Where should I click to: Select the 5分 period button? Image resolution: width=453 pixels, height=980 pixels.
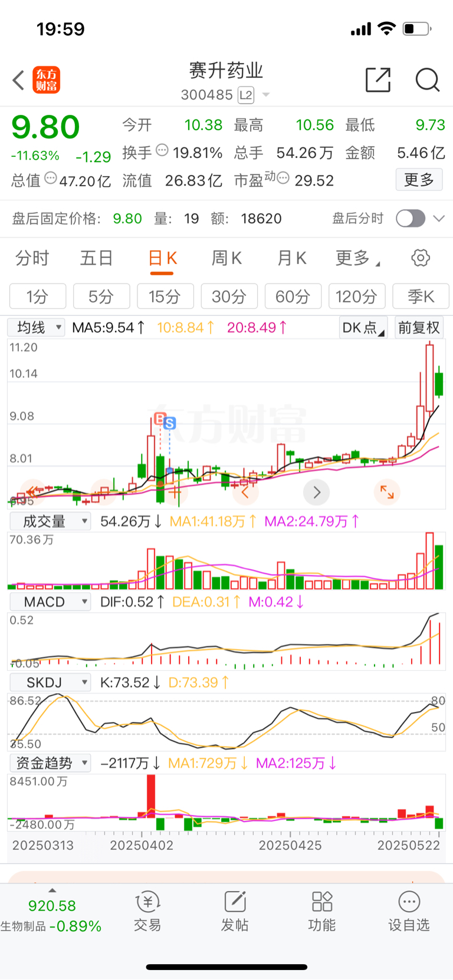coord(101,296)
